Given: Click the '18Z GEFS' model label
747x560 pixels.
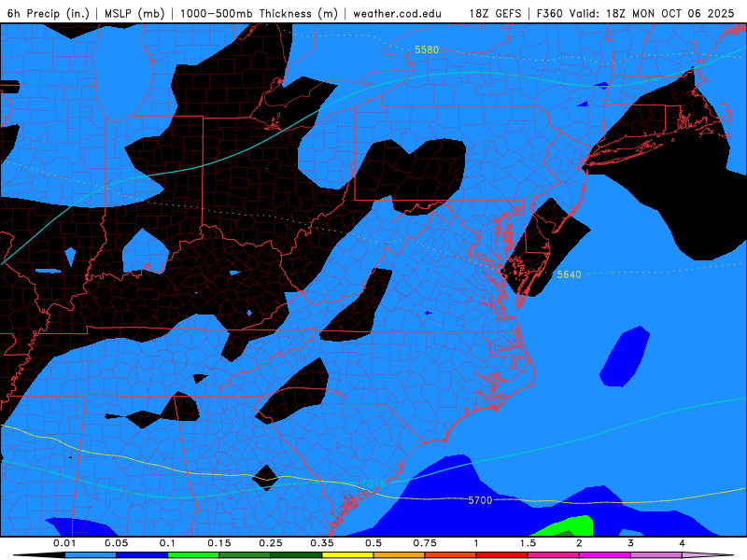Looking at the screenshot, I should [x=495, y=13].
